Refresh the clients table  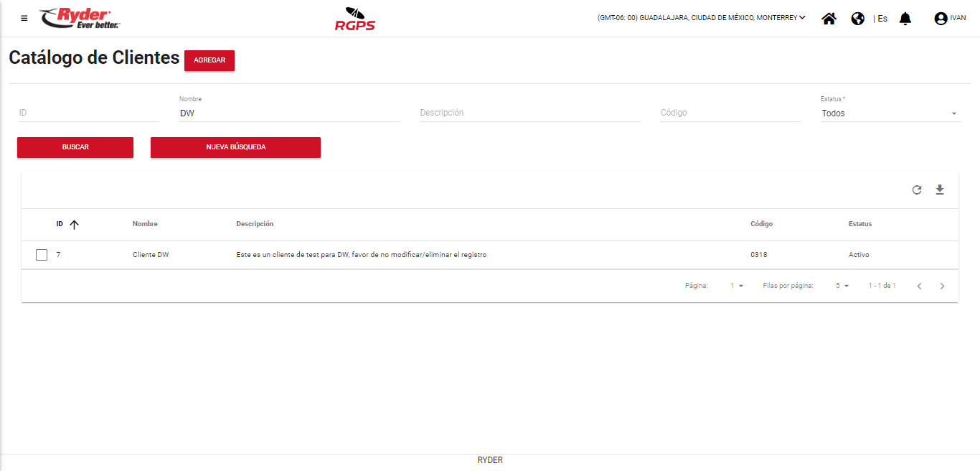tap(917, 190)
